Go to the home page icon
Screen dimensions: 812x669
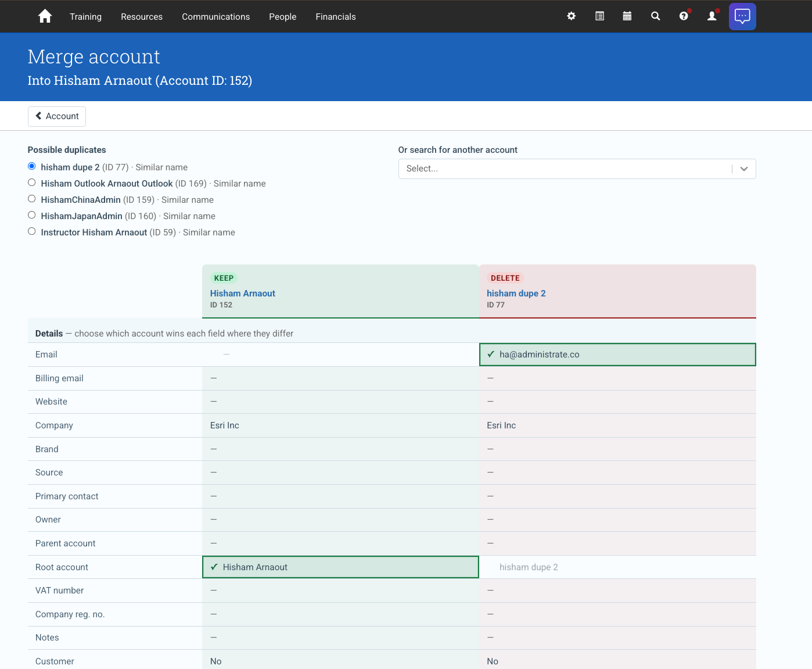[45, 16]
